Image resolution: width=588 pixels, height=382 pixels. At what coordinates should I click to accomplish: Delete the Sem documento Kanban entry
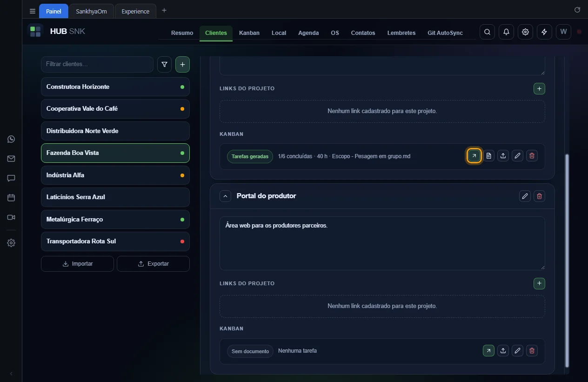click(532, 351)
